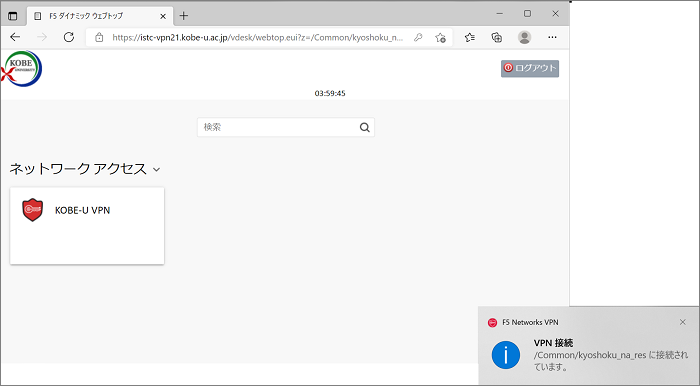Add page to favorites star icon
Image resolution: width=700 pixels, height=386 pixels.
coord(440,37)
